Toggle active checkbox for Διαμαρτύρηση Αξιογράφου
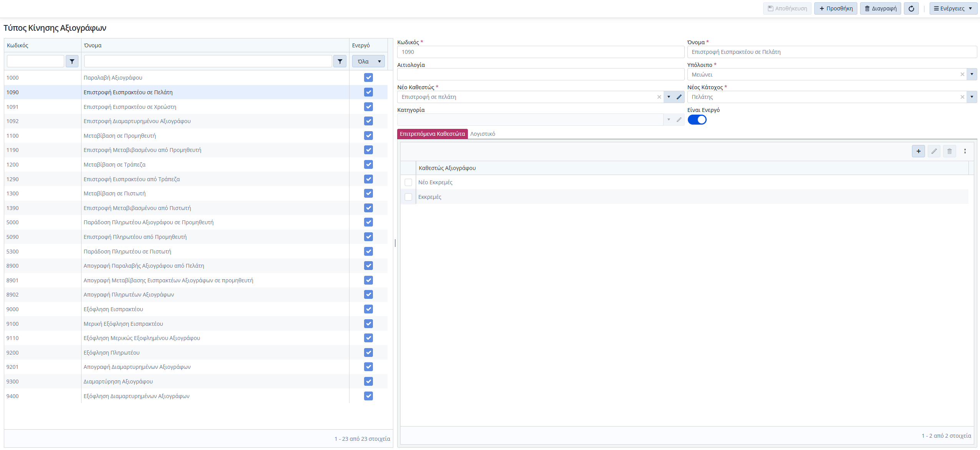This screenshot has height=450, width=980. (368, 382)
